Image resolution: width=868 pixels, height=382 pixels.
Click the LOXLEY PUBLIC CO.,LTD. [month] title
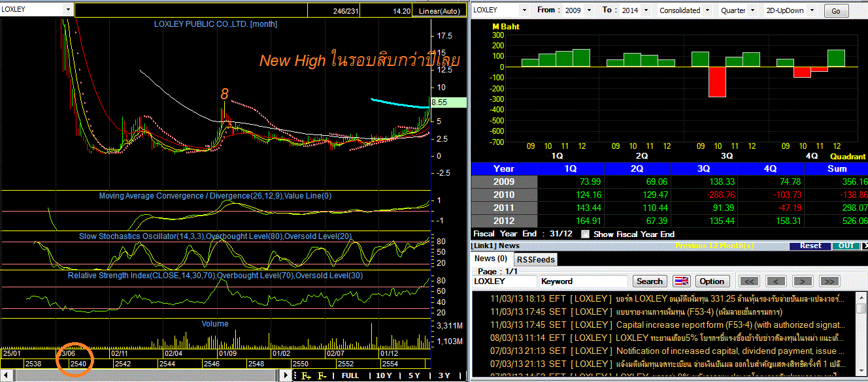[x=215, y=24]
